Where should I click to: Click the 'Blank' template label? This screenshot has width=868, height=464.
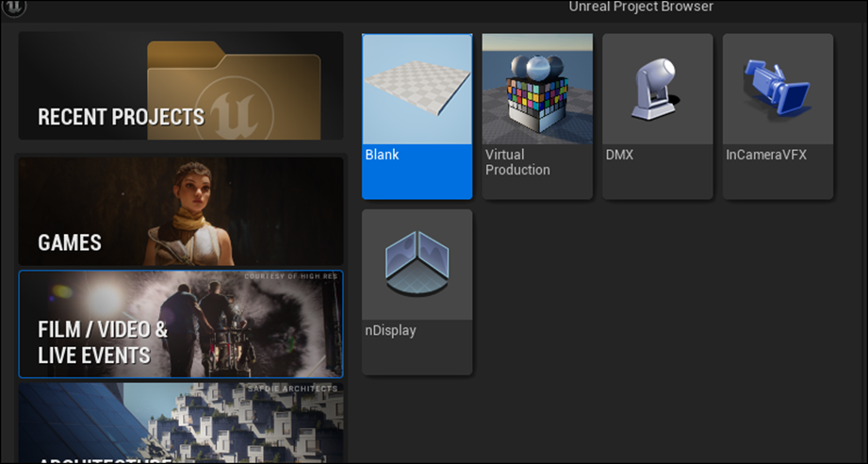coord(382,155)
